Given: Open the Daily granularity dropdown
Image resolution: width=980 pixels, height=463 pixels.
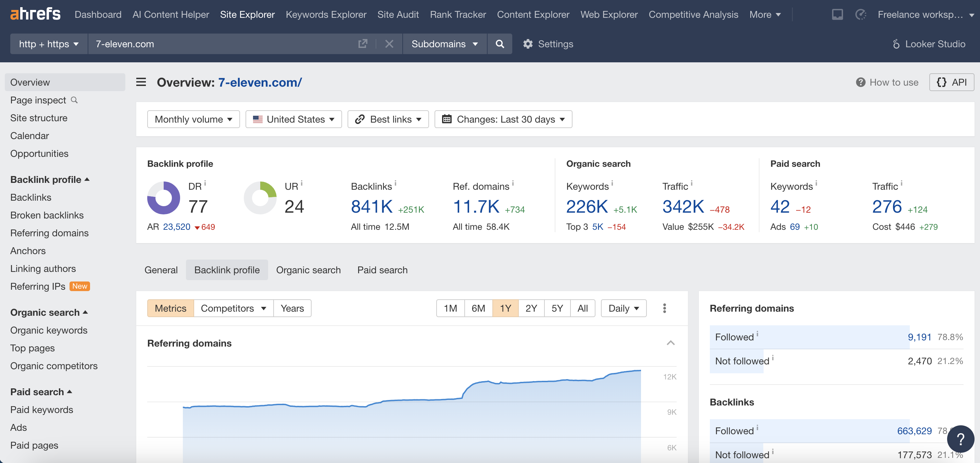Looking at the screenshot, I should 623,308.
